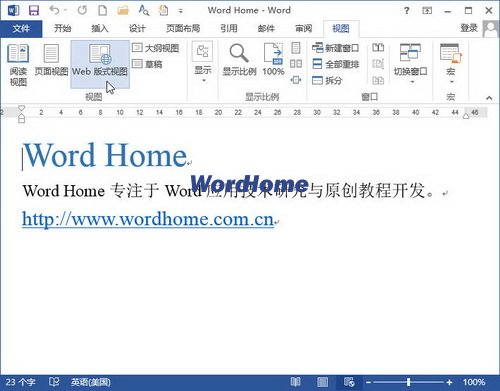This screenshot has height=391, width=500.
Task: Switch to the 开始 tab
Action: coord(63,28)
